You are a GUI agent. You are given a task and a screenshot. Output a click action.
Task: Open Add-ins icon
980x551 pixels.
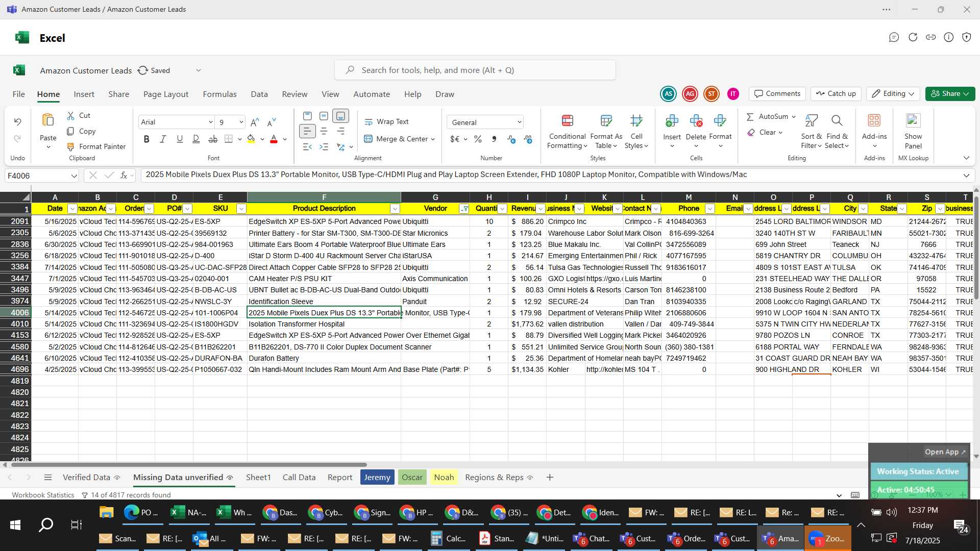874,121
